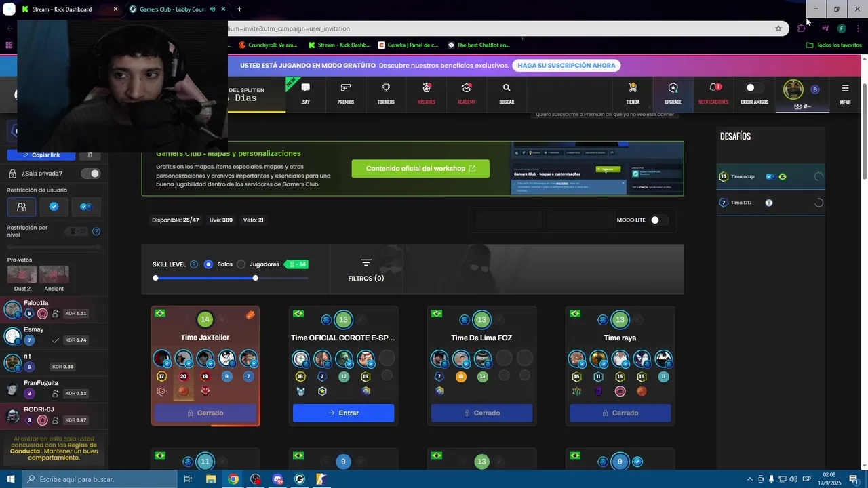Click the Skill Level slider left handle
Screen dimensions: 868x488
155,278
